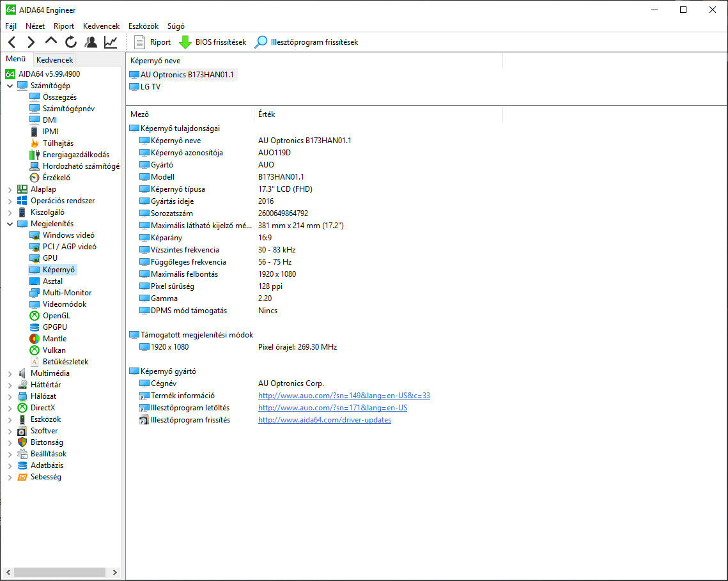Open the aida64.com driver-updates link
The image size is (728, 581).
(325, 420)
